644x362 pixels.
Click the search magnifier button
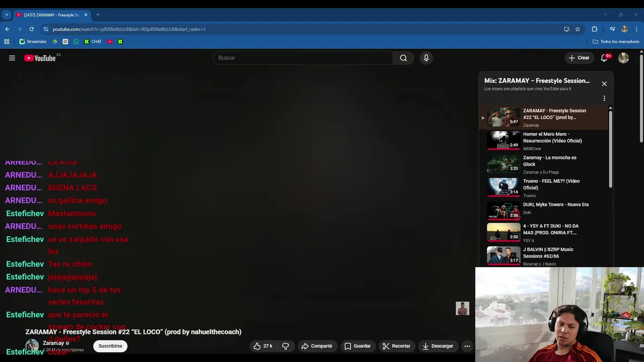[x=404, y=58]
